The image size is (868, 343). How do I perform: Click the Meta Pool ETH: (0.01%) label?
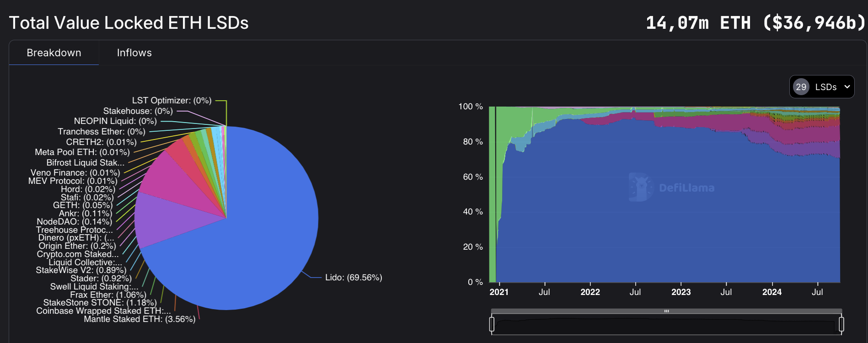pos(82,152)
